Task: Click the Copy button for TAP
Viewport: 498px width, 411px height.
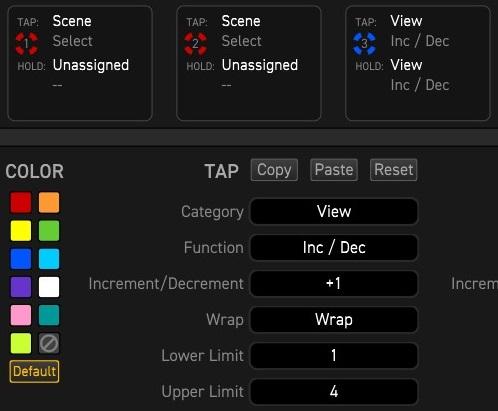Action: (274, 170)
